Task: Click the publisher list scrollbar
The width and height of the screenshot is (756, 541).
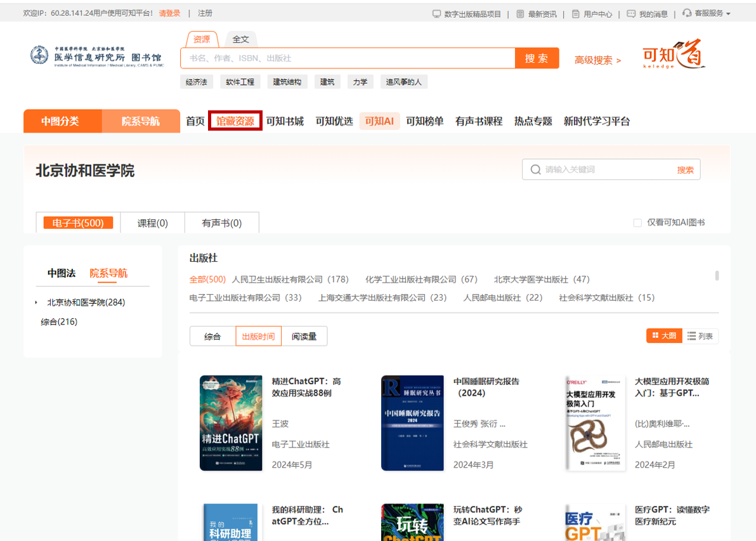Action: [717, 276]
